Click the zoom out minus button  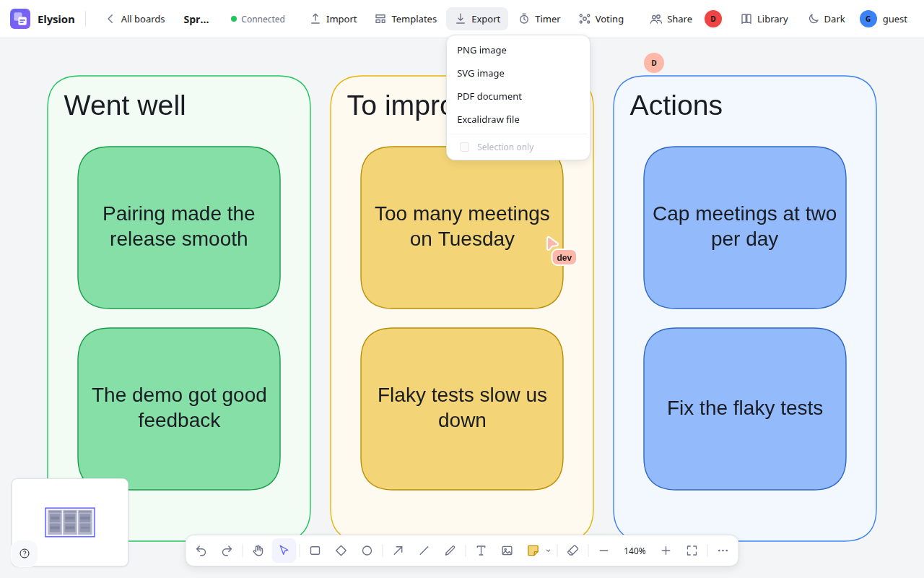[603, 551]
